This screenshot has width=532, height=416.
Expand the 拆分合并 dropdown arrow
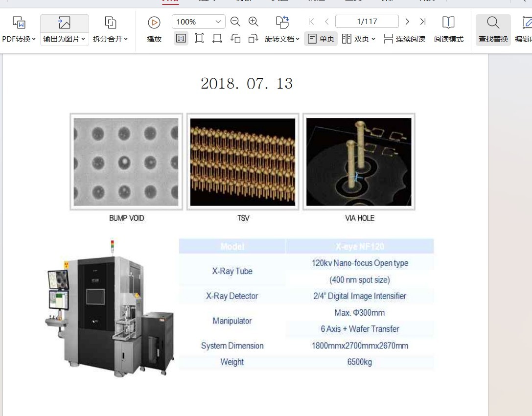126,39
